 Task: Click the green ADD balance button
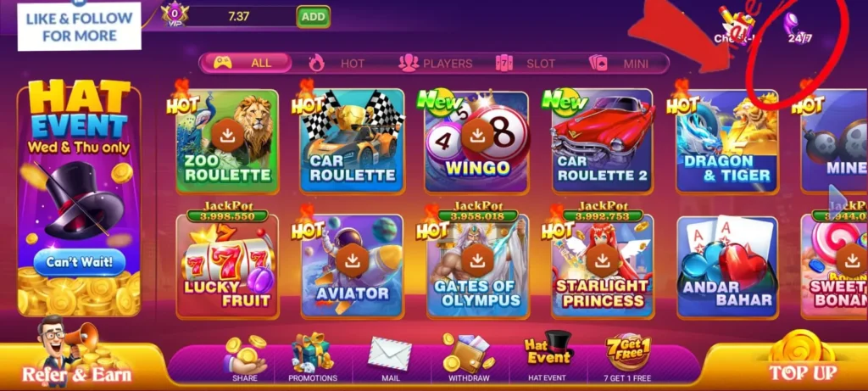[x=314, y=17]
